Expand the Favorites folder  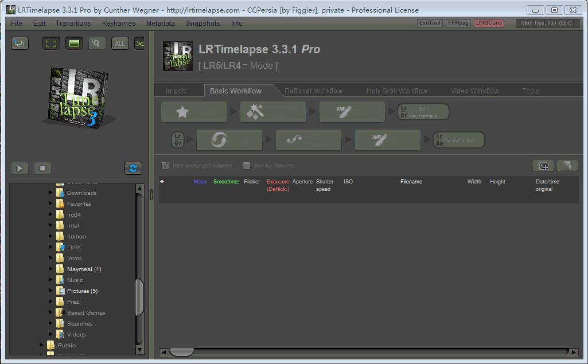tap(50, 203)
